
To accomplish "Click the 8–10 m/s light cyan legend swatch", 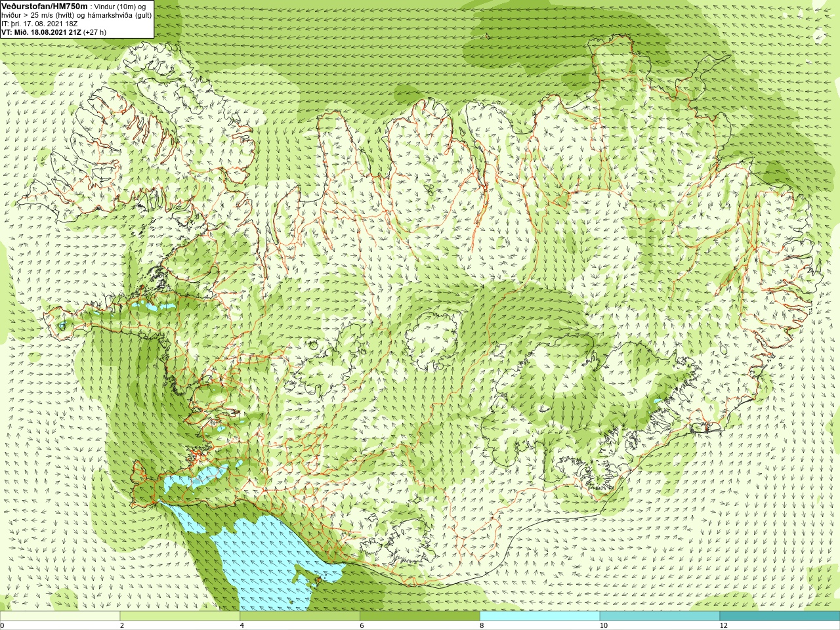I will (539, 616).
